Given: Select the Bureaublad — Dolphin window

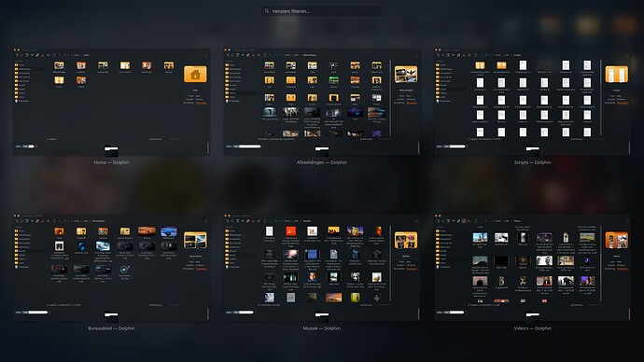Looking at the screenshot, I should click(x=111, y=268).
